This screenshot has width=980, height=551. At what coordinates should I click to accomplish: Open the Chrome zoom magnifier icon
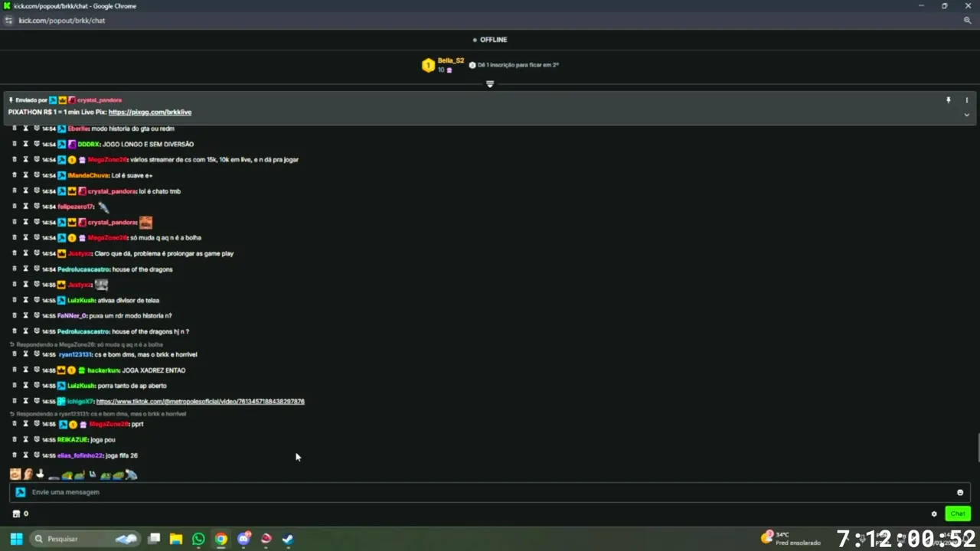(968, 21)
